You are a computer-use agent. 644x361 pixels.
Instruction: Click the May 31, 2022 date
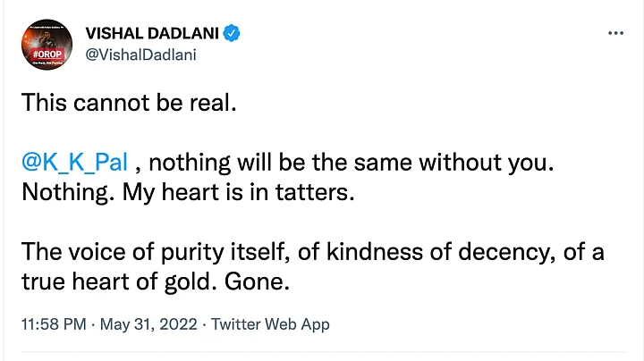point(148,324)
